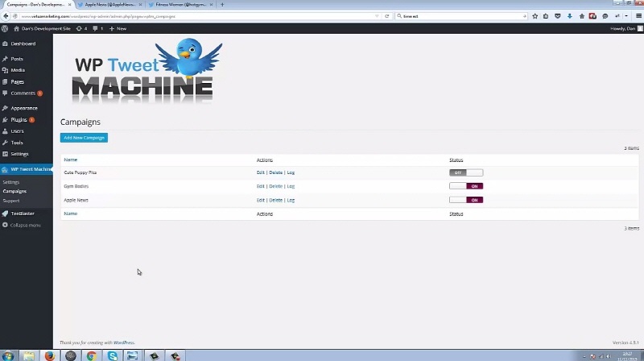Open the New content menu
This screenshot has height=361, width=644.
pos(118,29)
